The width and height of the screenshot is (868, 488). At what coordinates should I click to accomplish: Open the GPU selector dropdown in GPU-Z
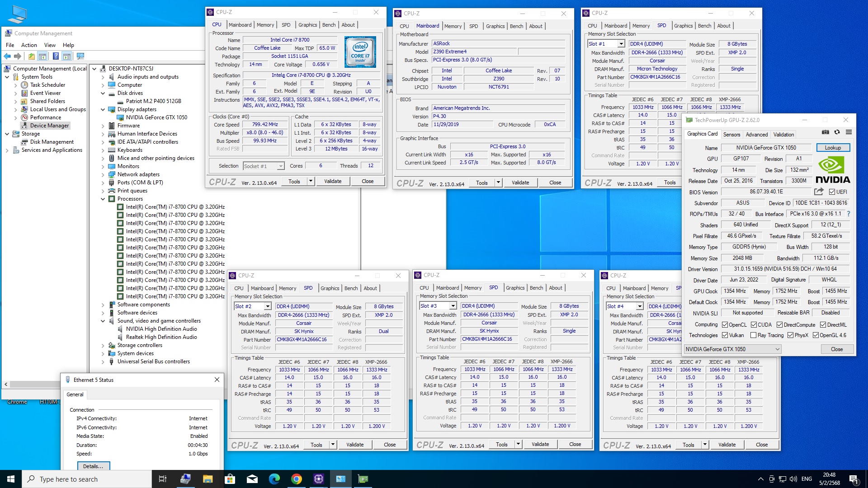click(x=732, y=349)
